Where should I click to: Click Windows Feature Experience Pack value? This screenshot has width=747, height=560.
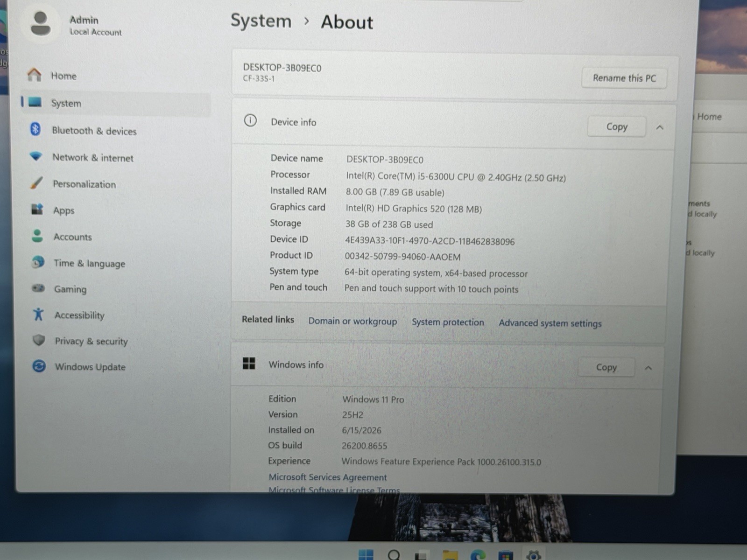coord(441,462)
